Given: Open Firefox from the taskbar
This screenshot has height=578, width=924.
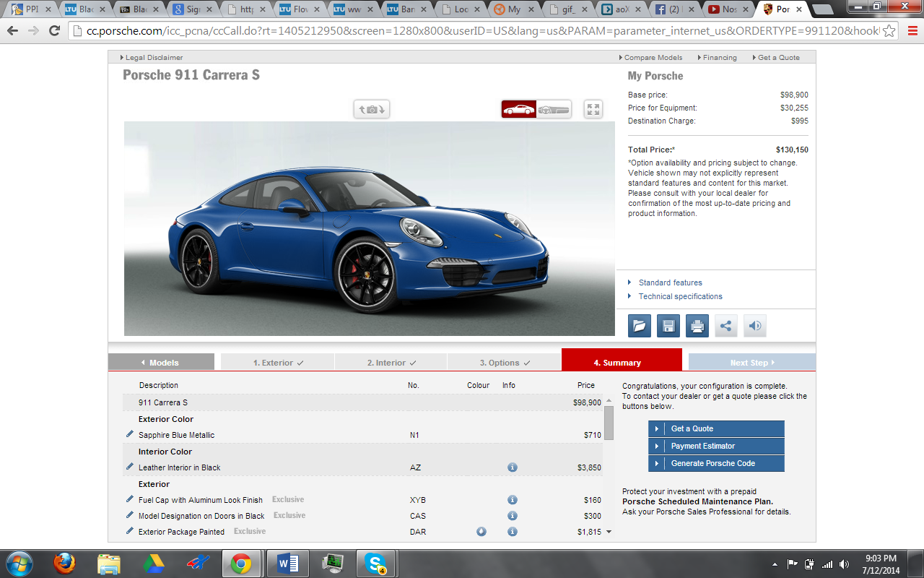Looking at the screenshot, I should [65, 564].
